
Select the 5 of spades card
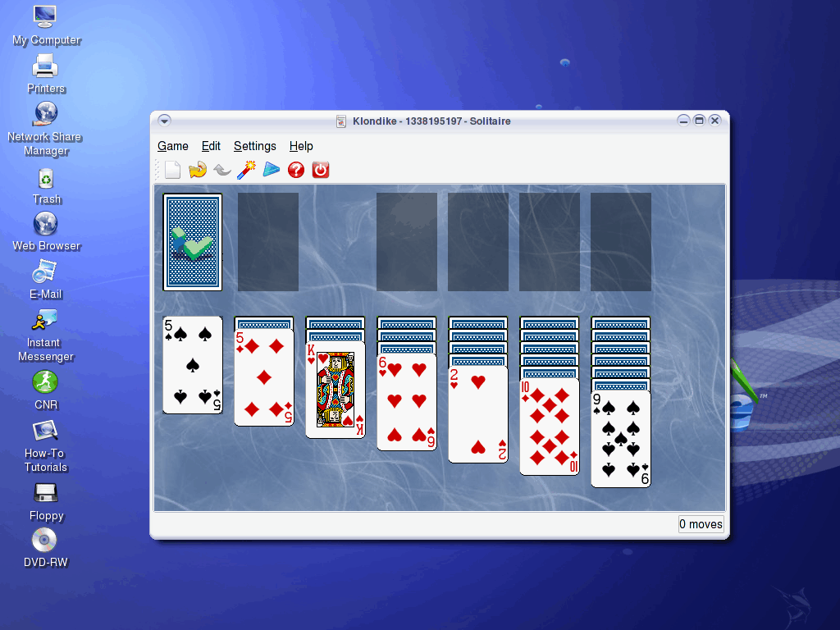(x=192, y=365)
